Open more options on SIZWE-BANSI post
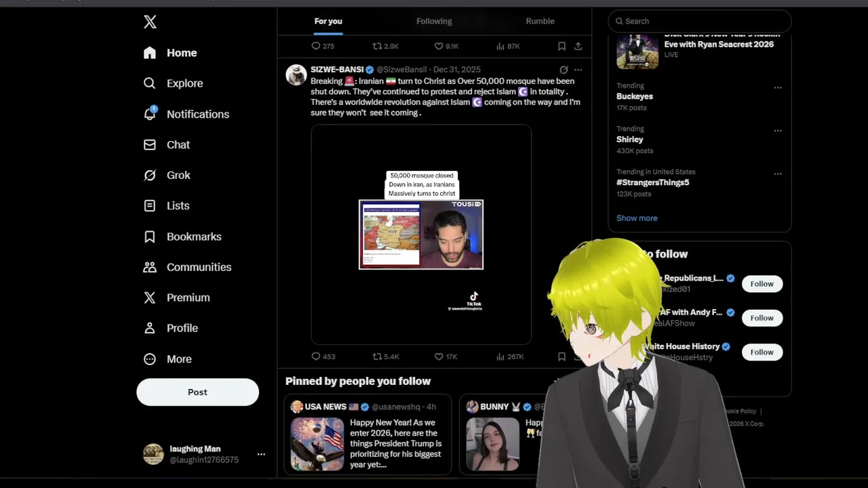Viewport: 868px width, 488px height. [x=578, y=70]
